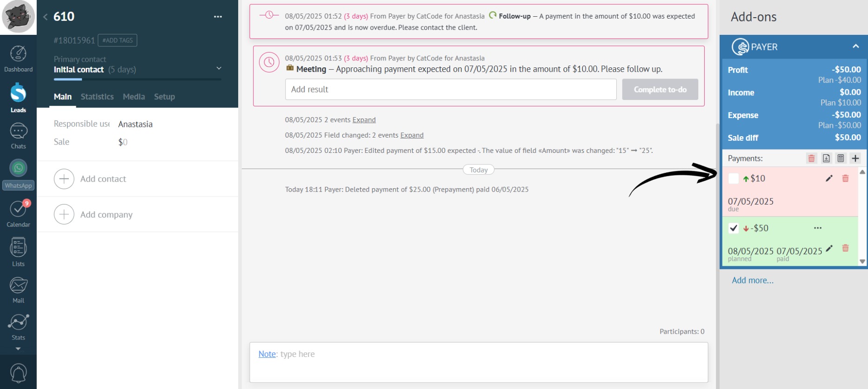The height and width of the screenshot is (389, 868).
Task: Open the -$50 payment options menu
Action: pyautogui.click(x=818, y=228)
